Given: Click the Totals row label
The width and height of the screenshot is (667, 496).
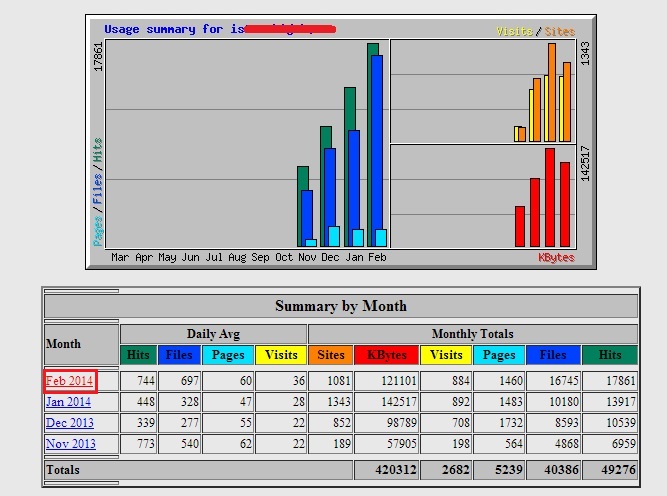Looking at the screenshot, I should tap(63, 469).
